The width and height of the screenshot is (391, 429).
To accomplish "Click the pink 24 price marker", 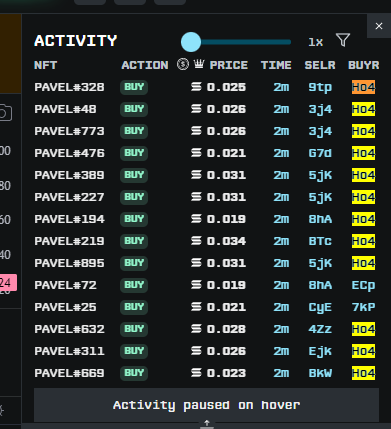I will (x=8, y=283).
